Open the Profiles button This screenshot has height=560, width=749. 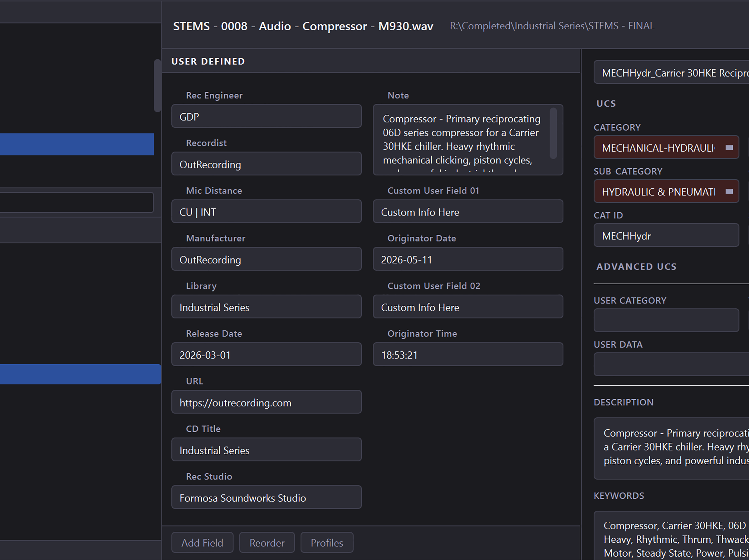327,543
